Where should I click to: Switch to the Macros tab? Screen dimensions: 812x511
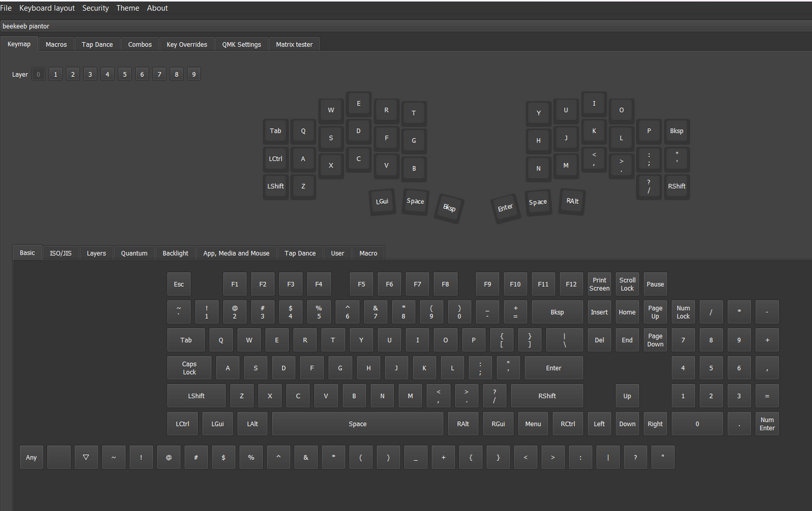[56, 44]
